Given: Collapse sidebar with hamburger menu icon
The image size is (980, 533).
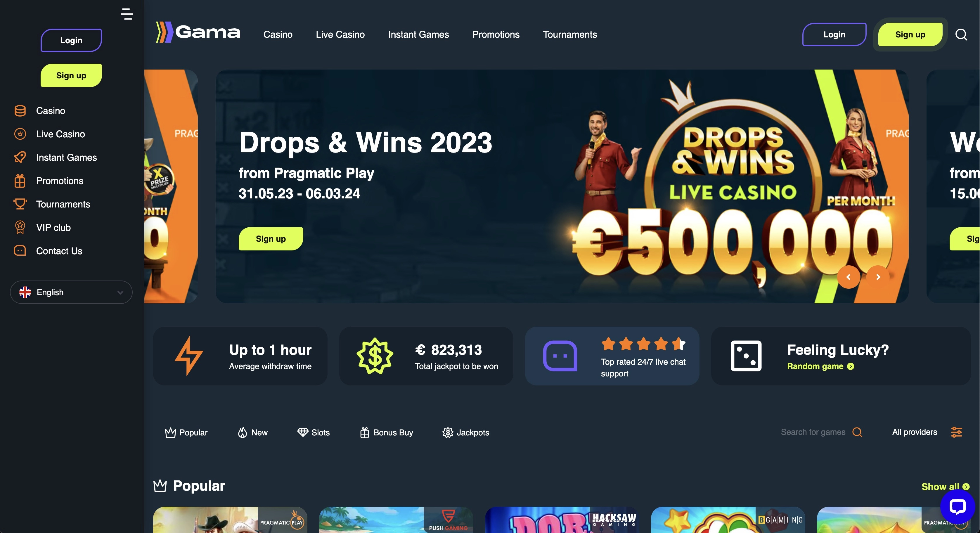Looking at the screenshot, I should pyautogui.click(x=127, y=14).
